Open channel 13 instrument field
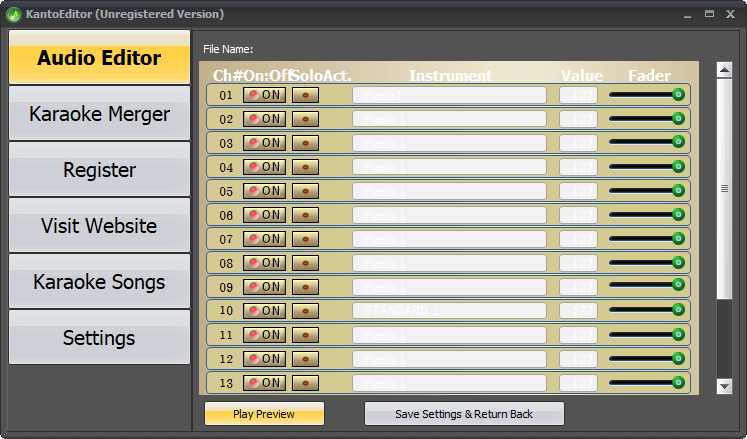Screen dimensions: 747x439 [x=449, y=383]
